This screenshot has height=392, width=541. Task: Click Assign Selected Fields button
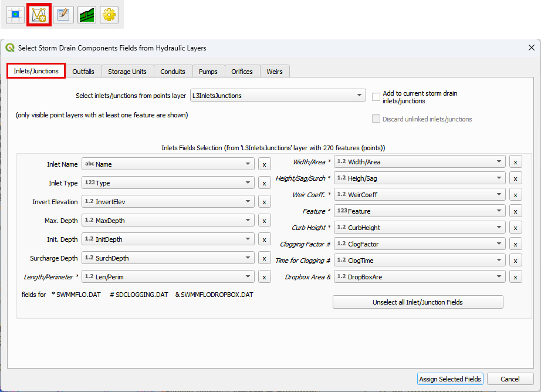[450, 379]
